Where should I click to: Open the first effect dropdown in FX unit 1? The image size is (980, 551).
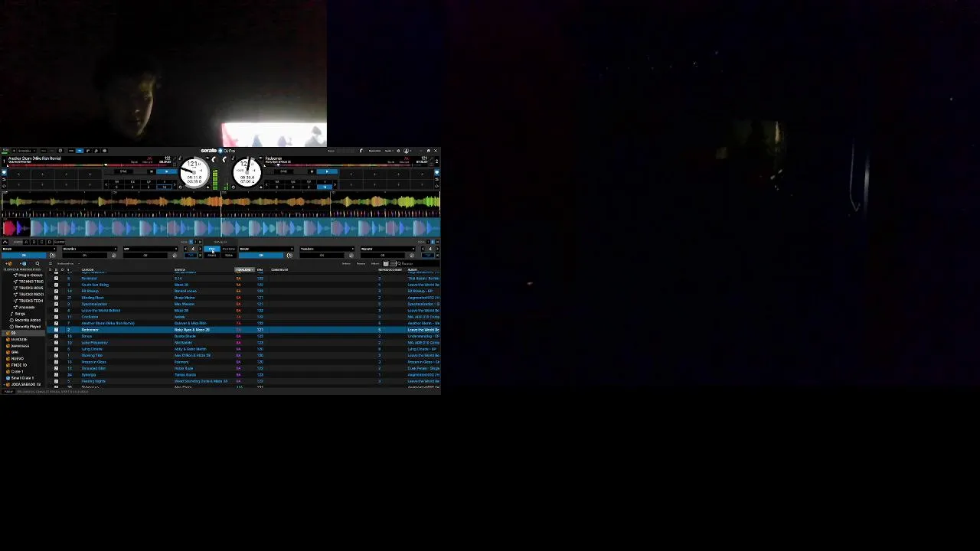[29, 249]
